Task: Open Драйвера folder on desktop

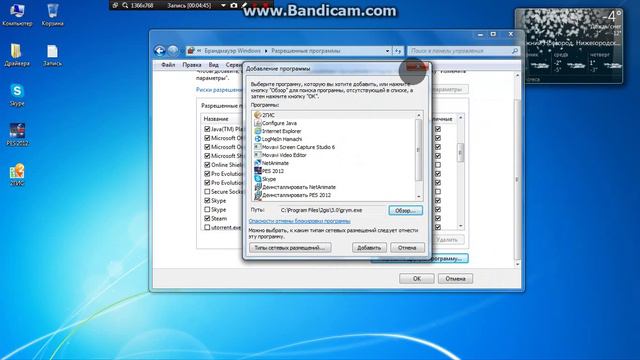Action: click(17, 55)
